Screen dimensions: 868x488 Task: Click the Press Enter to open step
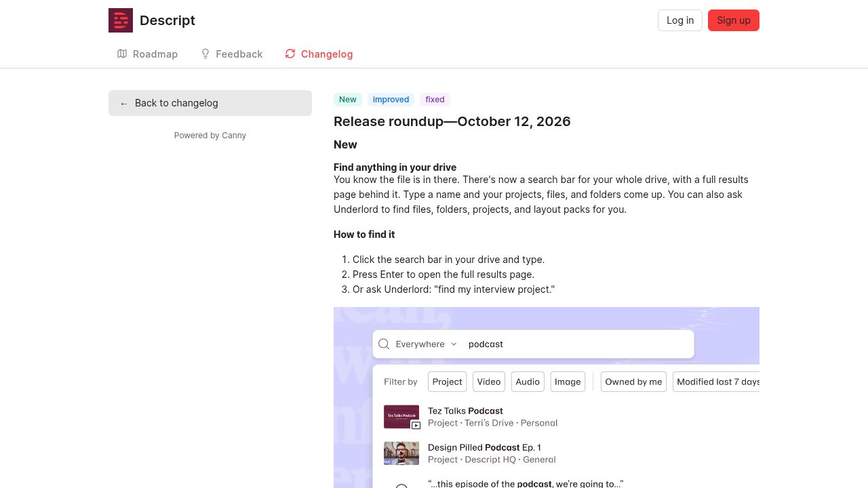443,274
